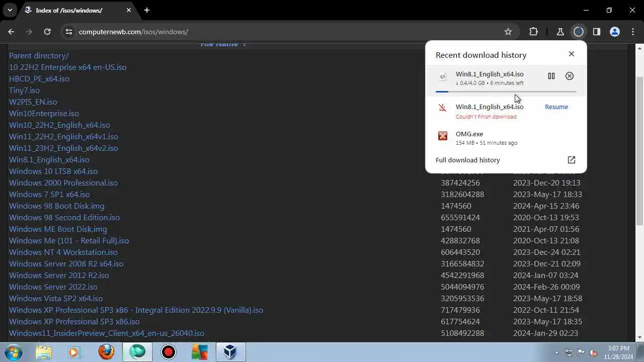The height and width of the screenshot is (362, 644).
Task: Download Windows 98 Boot Disk.img
Action: [57, 206]
